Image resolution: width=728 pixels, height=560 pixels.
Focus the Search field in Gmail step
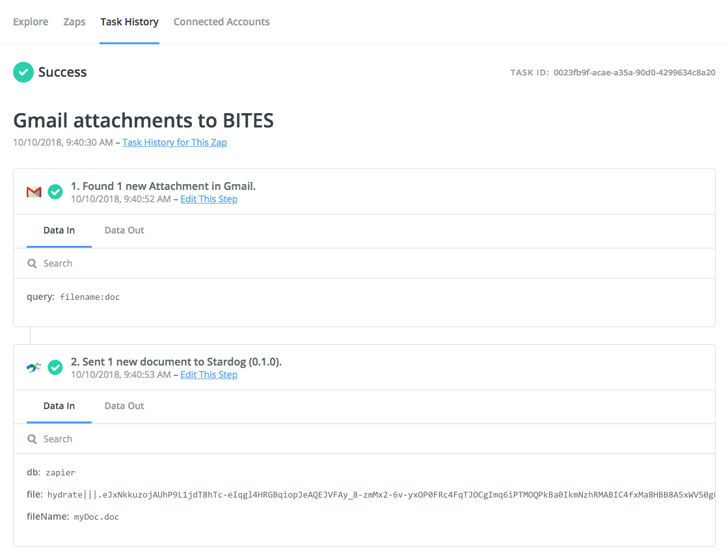[364, 263]
